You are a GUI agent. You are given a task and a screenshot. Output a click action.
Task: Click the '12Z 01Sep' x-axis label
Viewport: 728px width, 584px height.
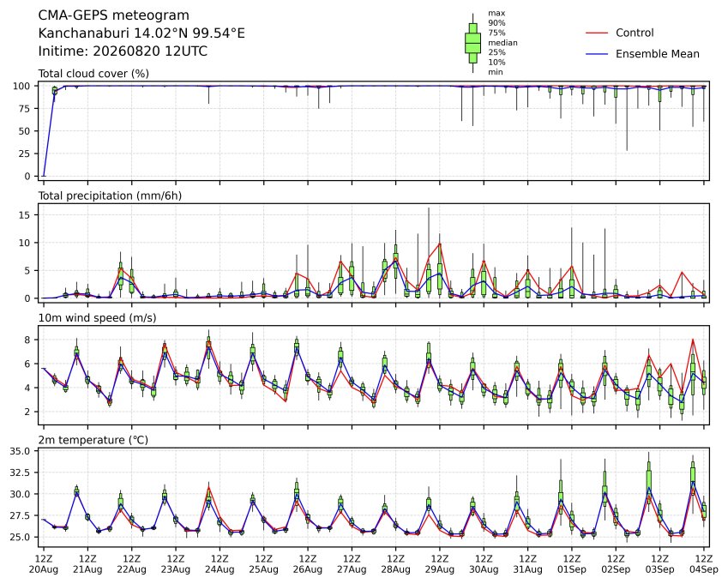pyautogui.click(x=572, y=564)
